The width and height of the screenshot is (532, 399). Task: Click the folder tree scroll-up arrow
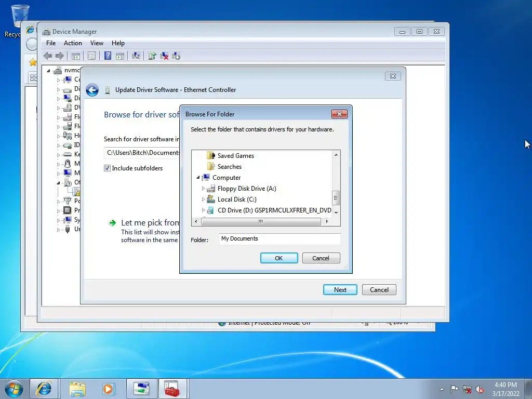[x=336, y=155]
